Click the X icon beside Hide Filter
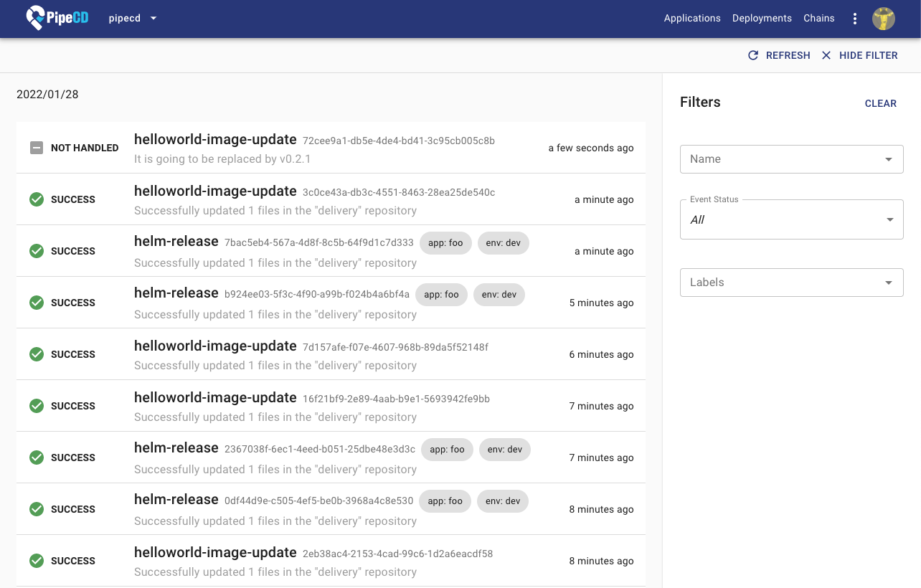The image size is (921, 588). pos(826,55)
